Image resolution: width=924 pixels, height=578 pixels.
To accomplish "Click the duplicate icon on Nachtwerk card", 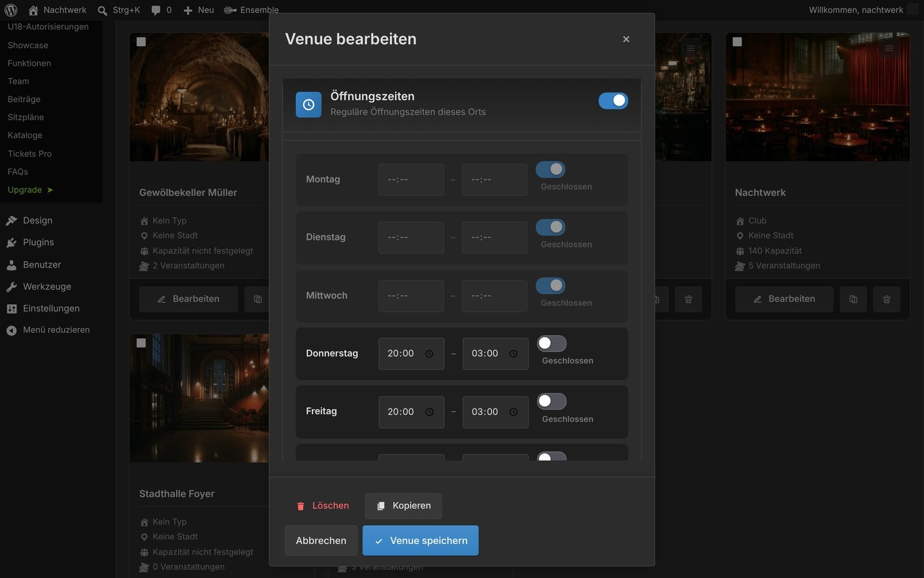I will click(853, 299).
